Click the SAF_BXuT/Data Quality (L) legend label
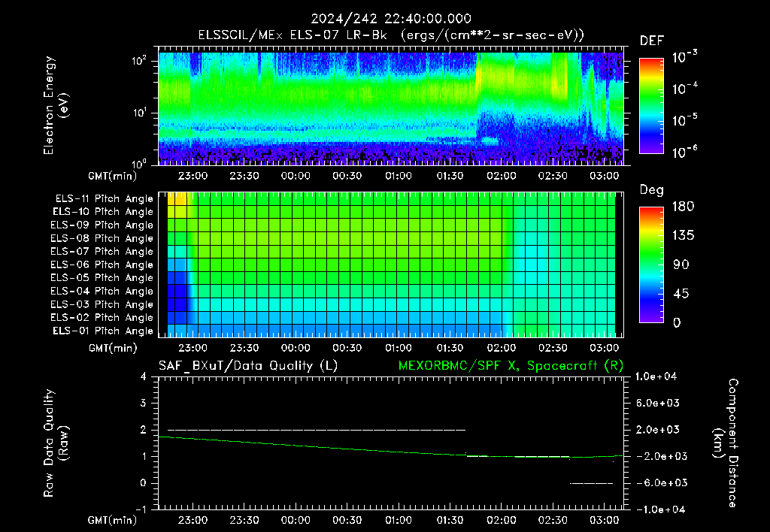The height and width of the screenshot is (532, 770). [x=248, y=366]
